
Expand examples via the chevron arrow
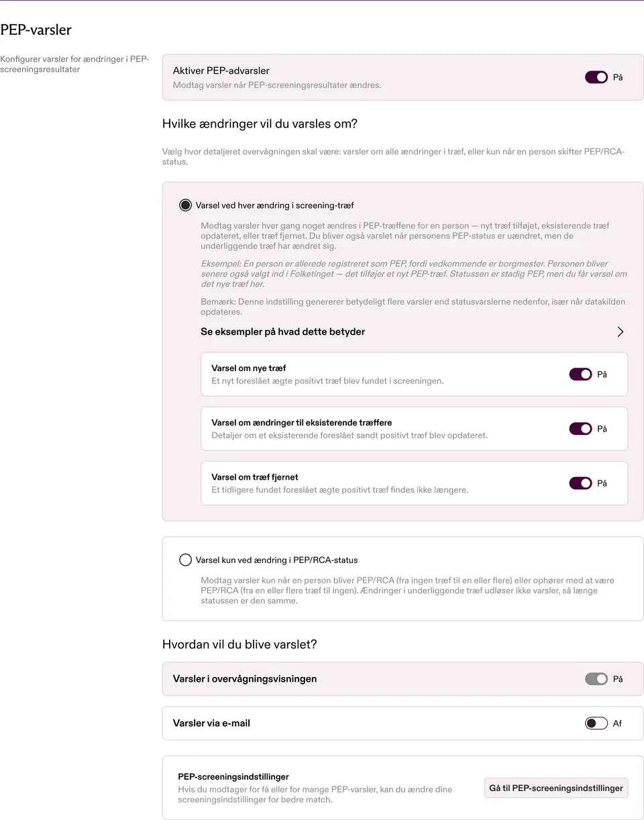tap(621, 331)
